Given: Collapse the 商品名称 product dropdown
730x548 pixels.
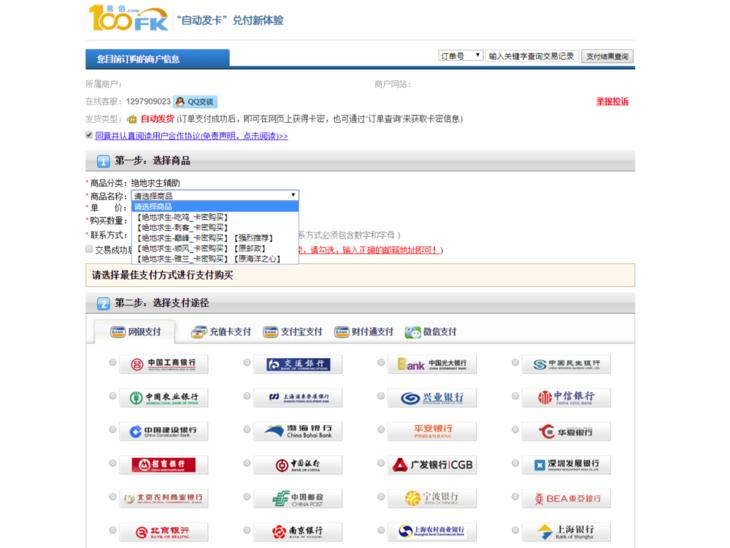Looking at the screenshot, I should pyautogui.click(x=215, y=196).
